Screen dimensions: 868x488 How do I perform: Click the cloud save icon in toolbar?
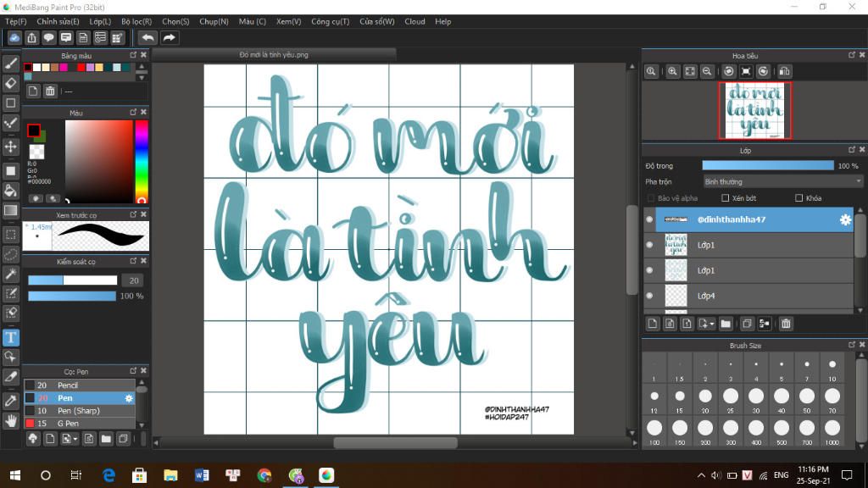14,37
